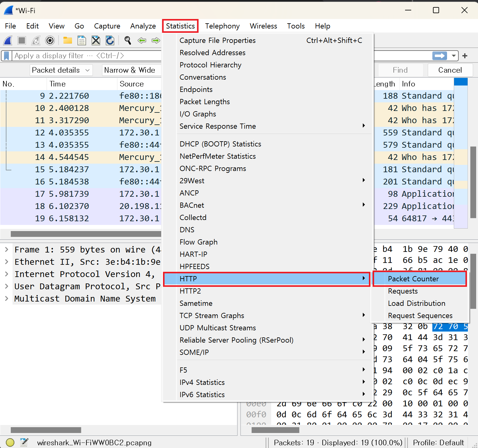
Task: Expand the Ethernet II details row
Action: pos(6,262)
